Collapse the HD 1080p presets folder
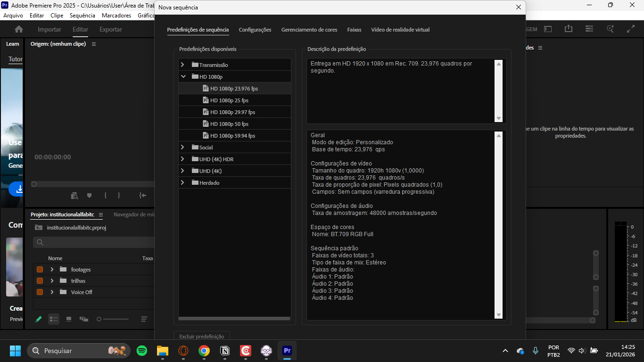 pos(182,76)
